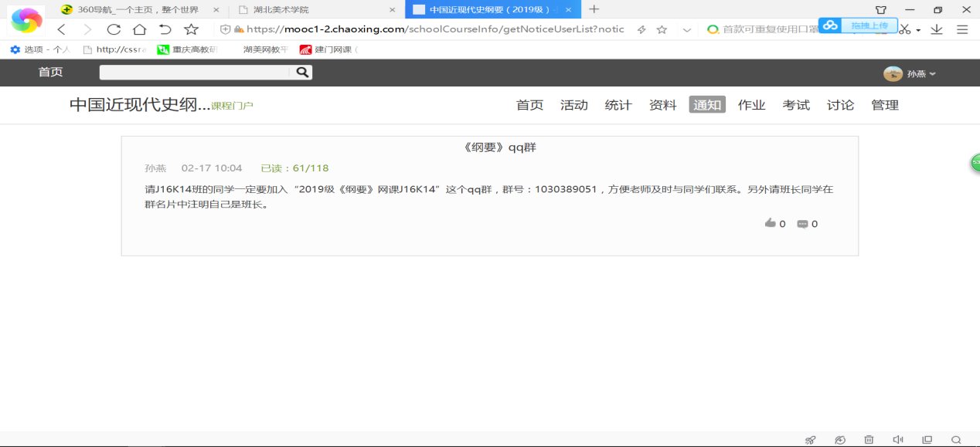This screenshot has width=980, height=447.
Task: Click the shield security icon in address bar
Action: 226,29
